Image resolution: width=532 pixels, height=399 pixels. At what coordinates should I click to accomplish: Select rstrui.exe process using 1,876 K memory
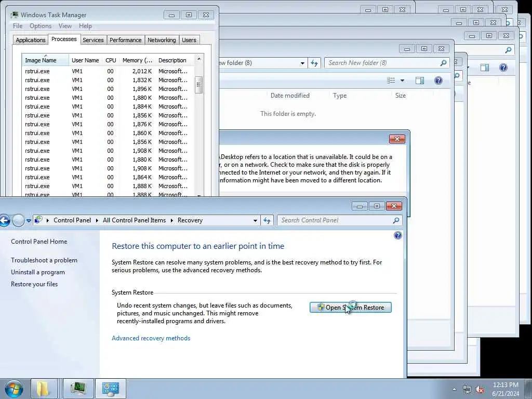(108, 124)
